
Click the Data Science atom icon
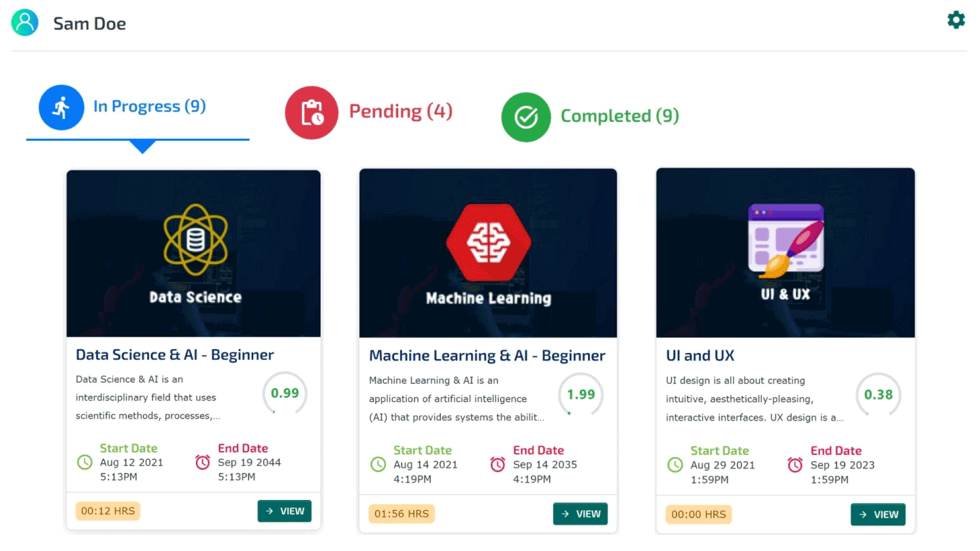[195, 239]
